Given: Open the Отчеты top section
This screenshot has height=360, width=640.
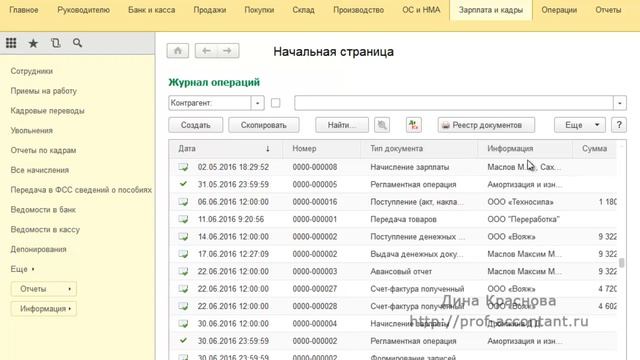Looking at the screenshot, I should coord(608,10).
